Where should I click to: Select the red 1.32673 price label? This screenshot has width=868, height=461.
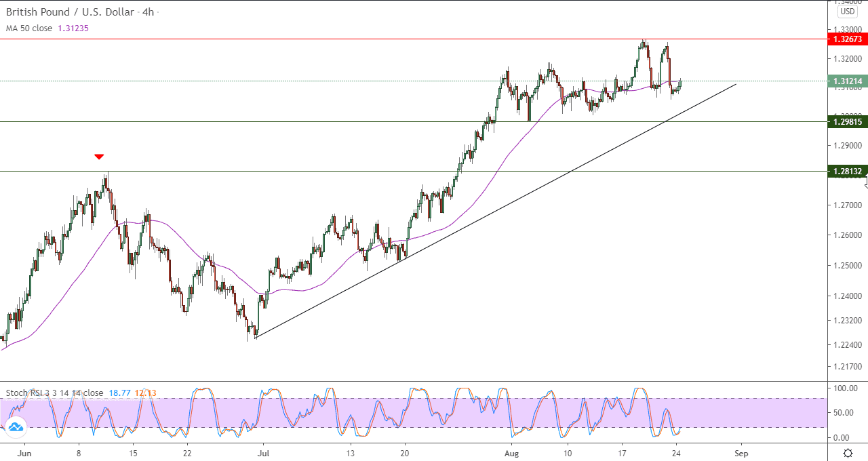coord(848,39)
